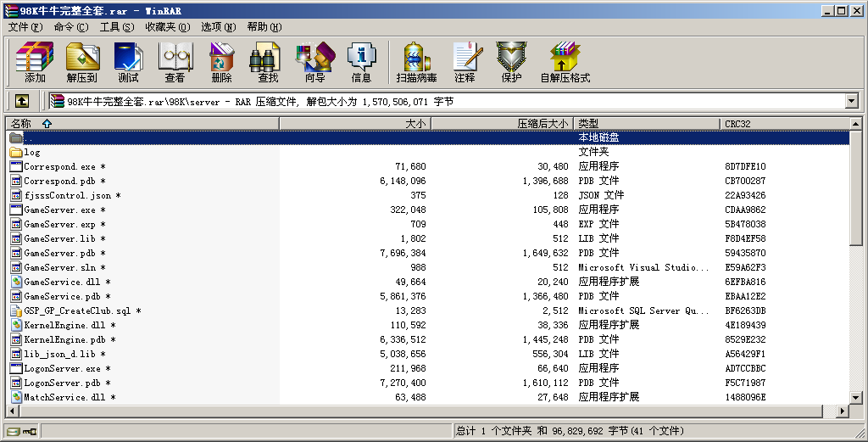Click the 解压到 (Extract To) icon
Image resolution: width=868 pixels, height=442 pixels.
[82, 63]
